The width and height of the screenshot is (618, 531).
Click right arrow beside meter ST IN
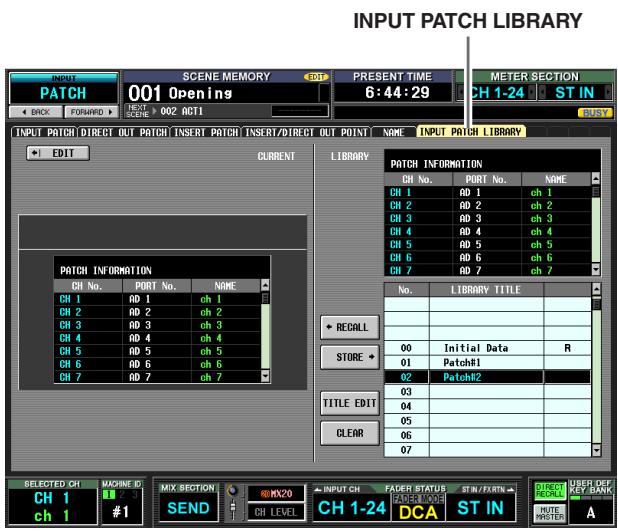[608, 93]
